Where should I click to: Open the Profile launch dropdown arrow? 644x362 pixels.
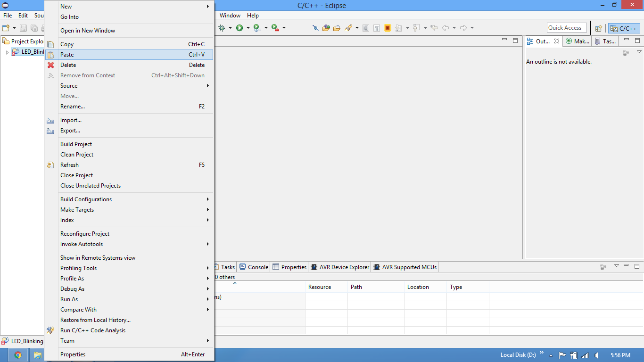(266, 28)
